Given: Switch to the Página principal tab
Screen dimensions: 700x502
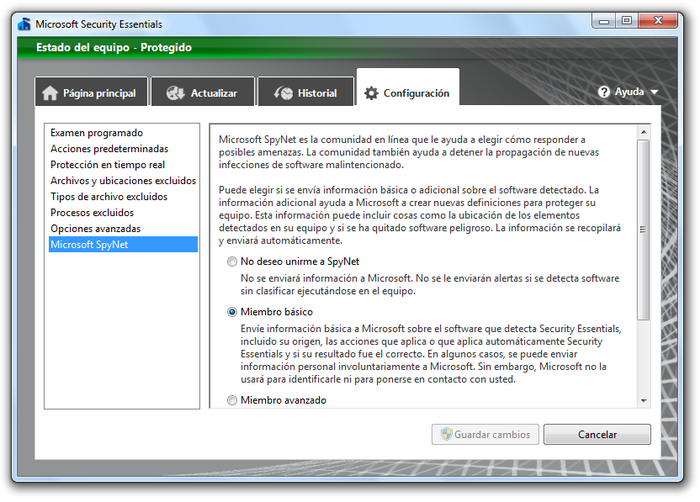Looking at the screenshot, I should tap(91, 92).
